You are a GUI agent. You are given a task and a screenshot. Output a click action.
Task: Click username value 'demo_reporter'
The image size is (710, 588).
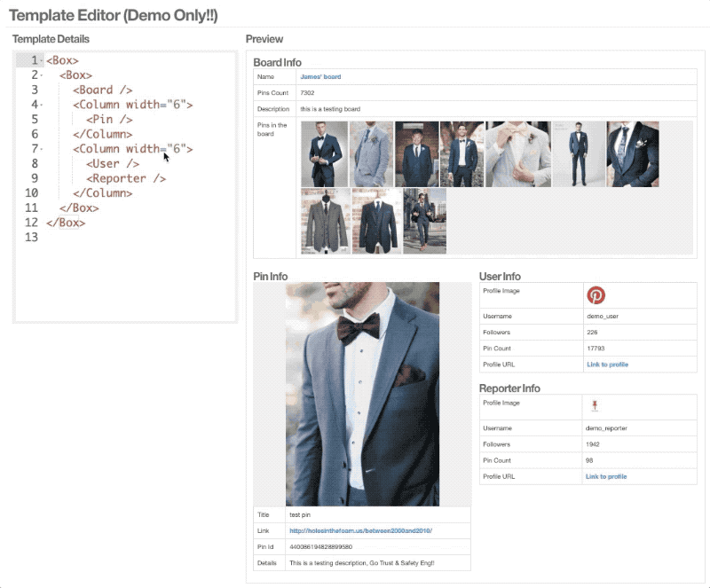(606, 428)
